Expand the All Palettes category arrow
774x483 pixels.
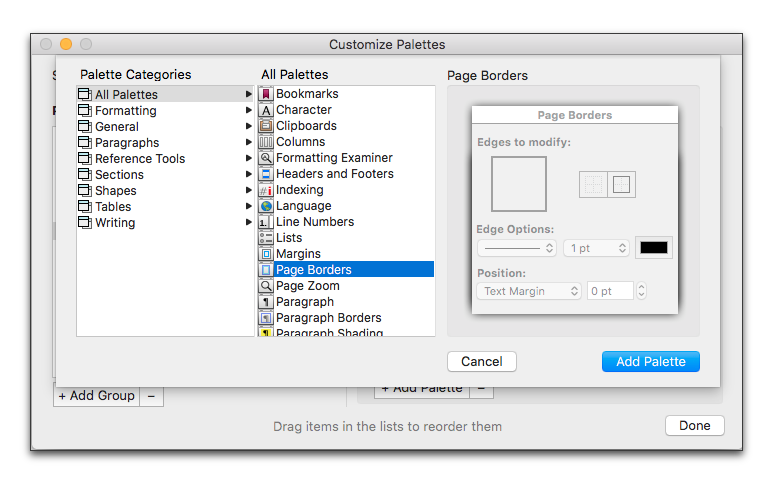[x=248, y=94]
